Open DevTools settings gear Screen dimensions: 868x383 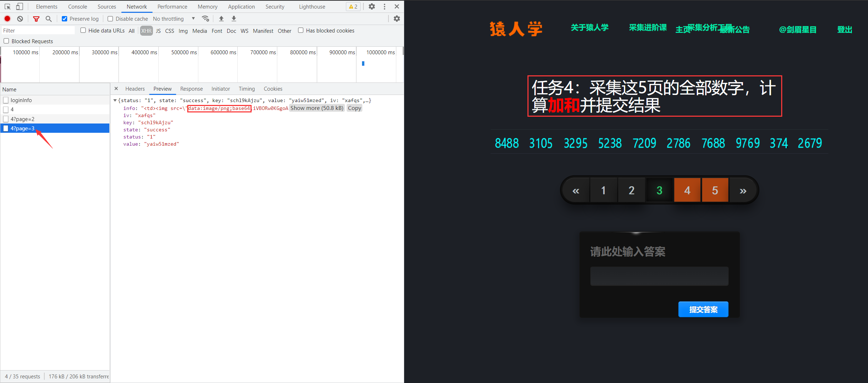point(372,6)
